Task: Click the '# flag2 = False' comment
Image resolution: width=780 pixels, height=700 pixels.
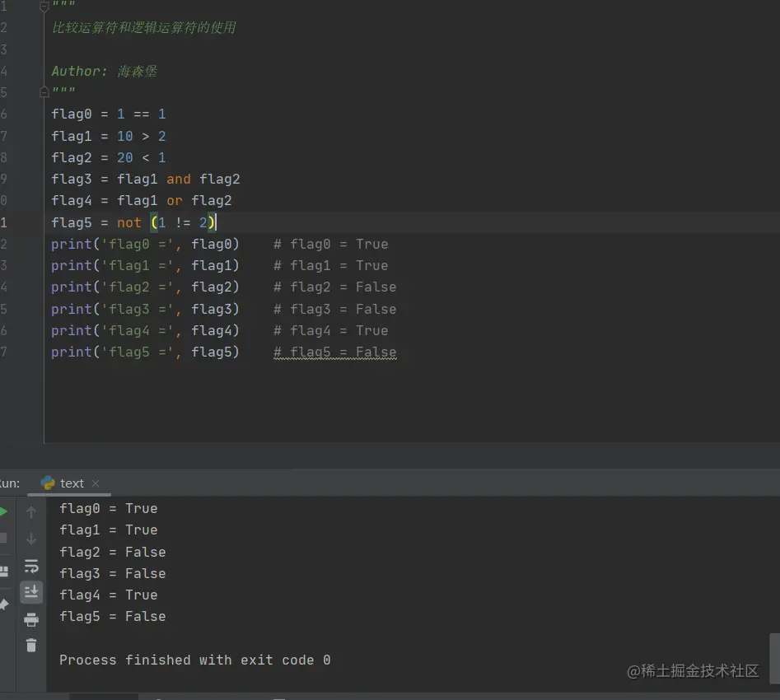Action: coord(334,287)
